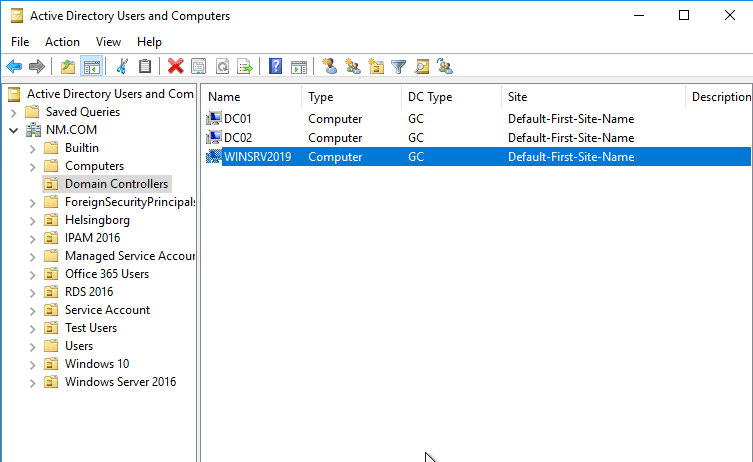This screenshot has width=753, height=462.
Task: Expand the ForeignSecurityPrincipals container
Action: pyautogui.click(x=32, y=203)
